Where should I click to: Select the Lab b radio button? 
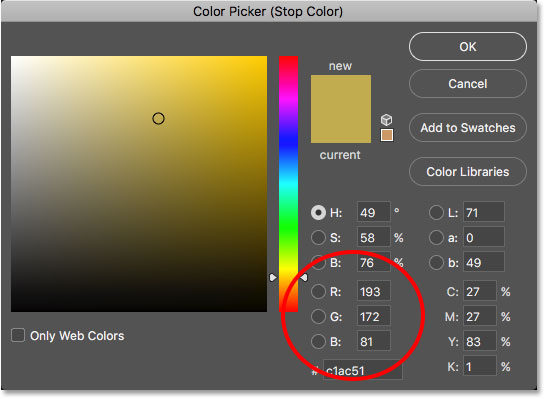(436, 263)
